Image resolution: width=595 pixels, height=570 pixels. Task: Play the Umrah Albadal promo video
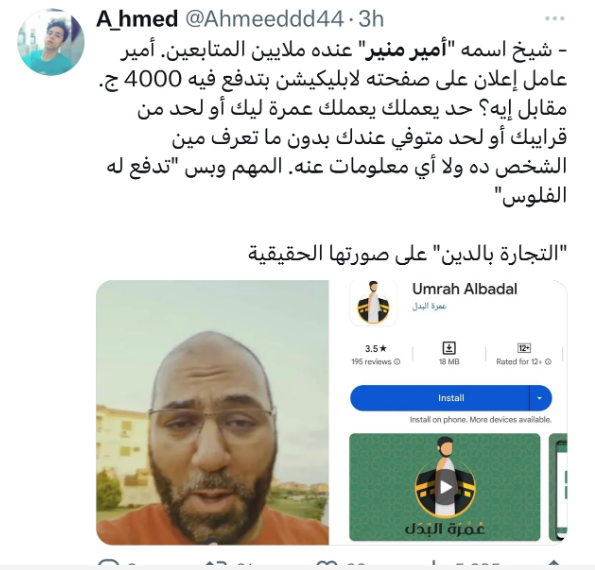445,487
